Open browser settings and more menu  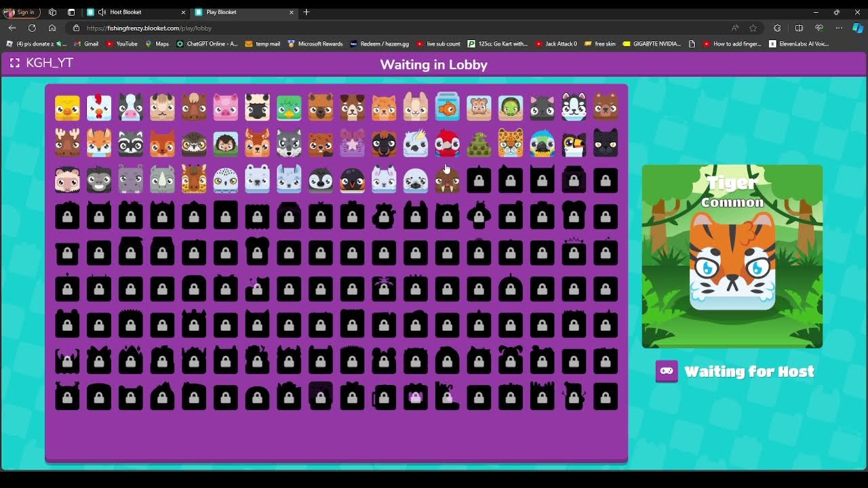click(x=839, y=28)
